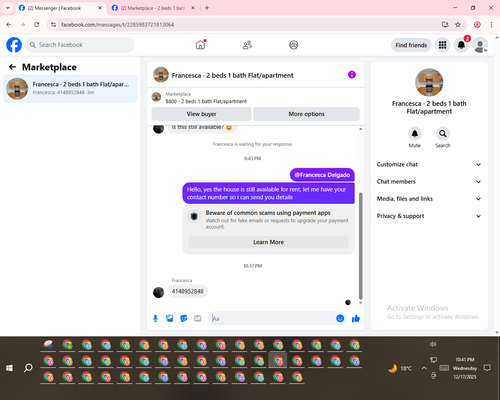Reload the page
Viewport: 500px width, 400px height.
pos(37,25)
